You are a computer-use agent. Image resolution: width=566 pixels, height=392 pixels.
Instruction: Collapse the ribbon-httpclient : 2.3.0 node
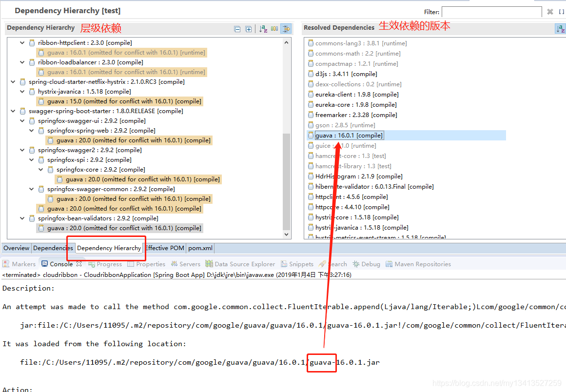22,42
